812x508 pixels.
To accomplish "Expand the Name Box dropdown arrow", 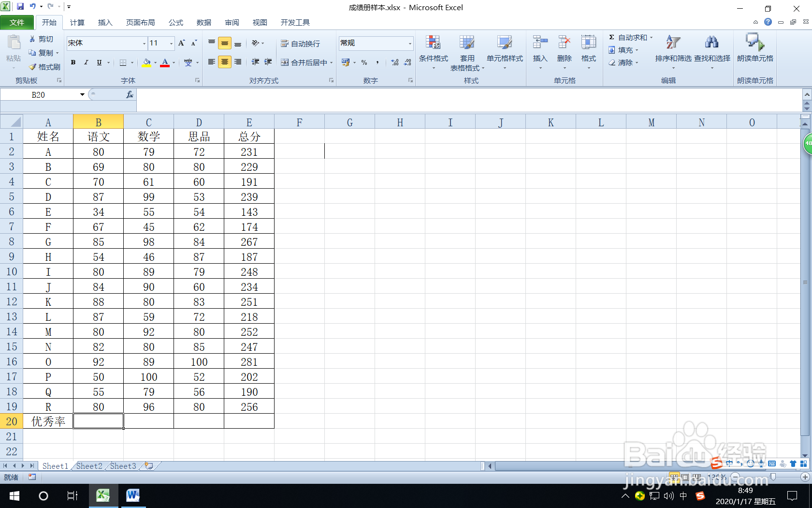I will pyautogui.click(x=83, y=95).
